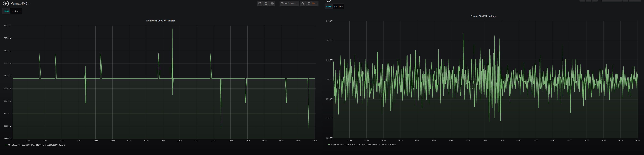Viewport: 644px width, 155px height.
Task: Click Phoenix legend green color swatch
Action: click(329, 145)
